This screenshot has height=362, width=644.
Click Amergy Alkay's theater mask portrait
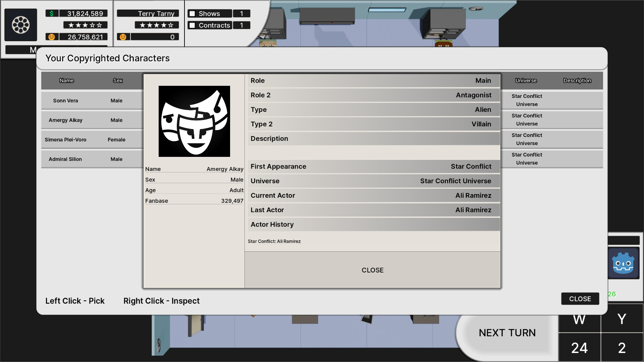pos(194,121)
